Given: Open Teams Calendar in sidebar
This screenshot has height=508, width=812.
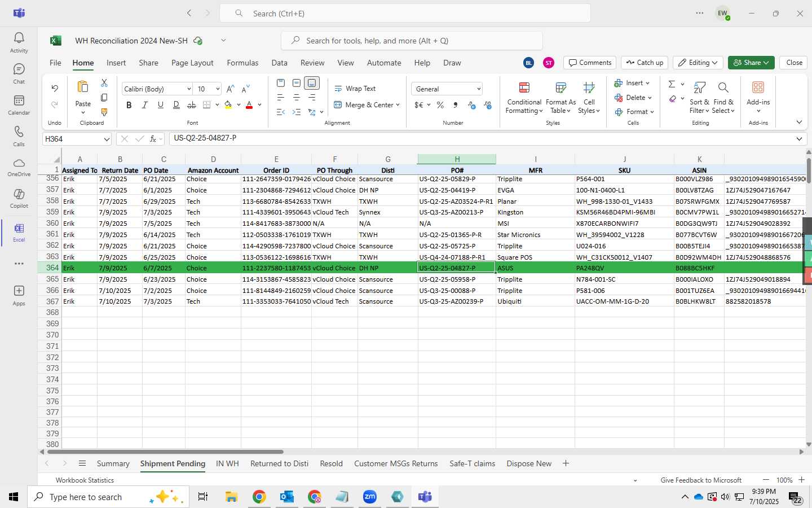Looking at the screenshot, I should [x=19, y=104].
